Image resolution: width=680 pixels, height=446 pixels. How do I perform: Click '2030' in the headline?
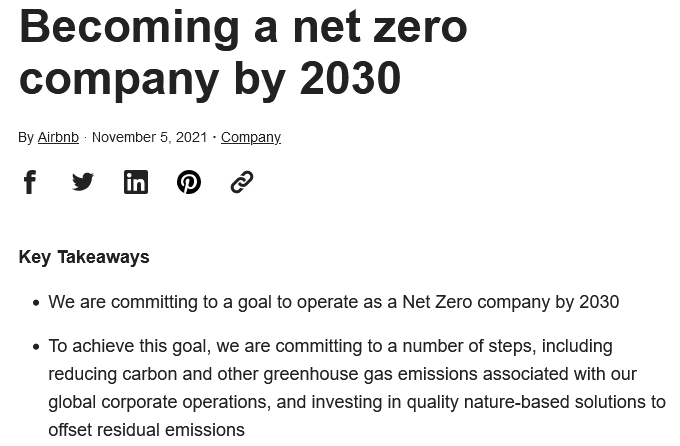tap(350, 78)
